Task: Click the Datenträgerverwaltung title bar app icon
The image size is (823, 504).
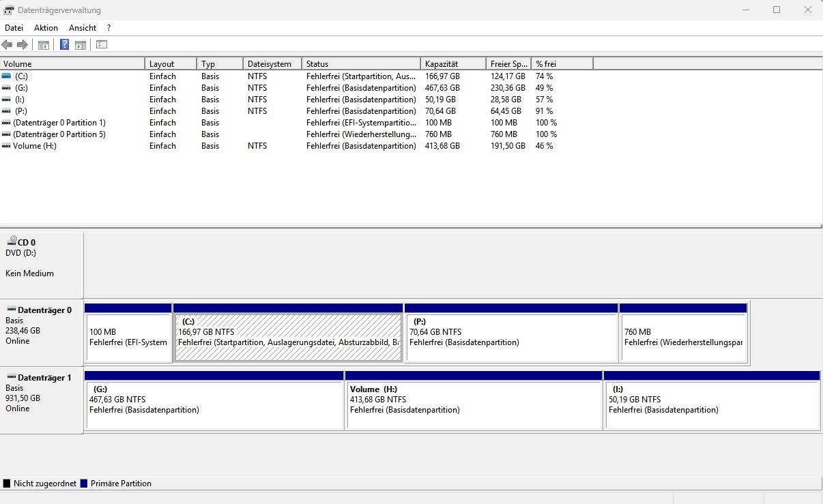Action: click(x=8, y=10)
